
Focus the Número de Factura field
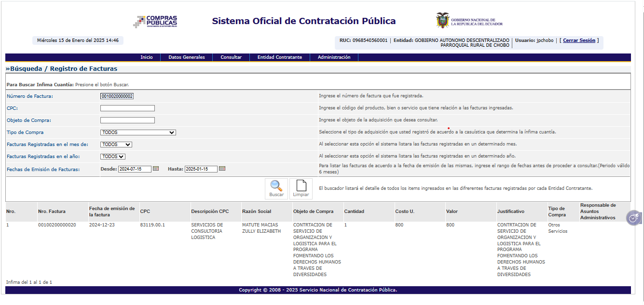click(117, 96)
